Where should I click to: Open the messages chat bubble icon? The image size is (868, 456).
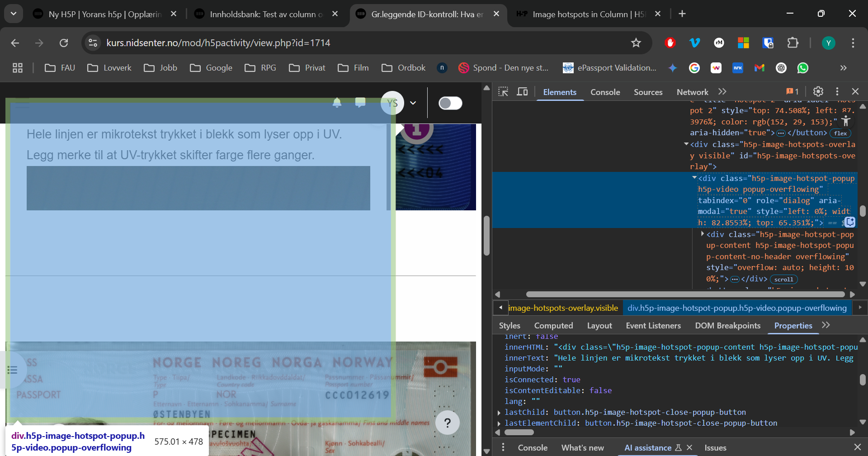[x=360, y=103]
